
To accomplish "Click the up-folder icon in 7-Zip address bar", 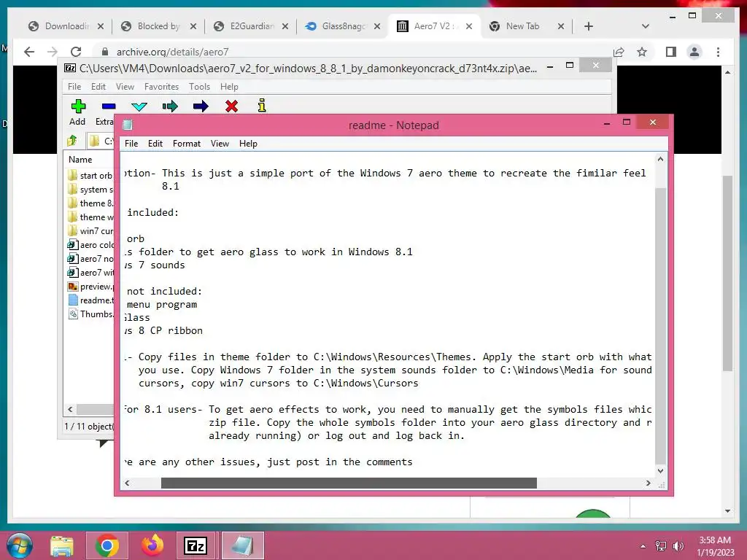I will pyautogui.click(x=72, y=141).
